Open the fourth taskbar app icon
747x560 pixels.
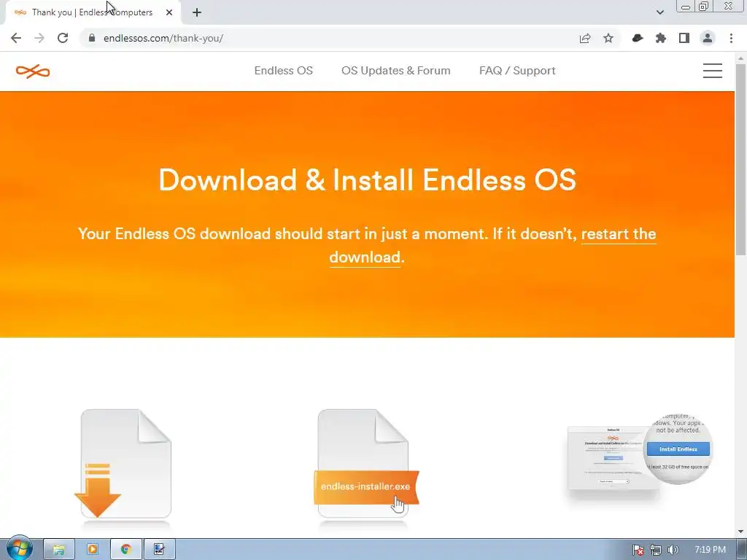[160, 550]
